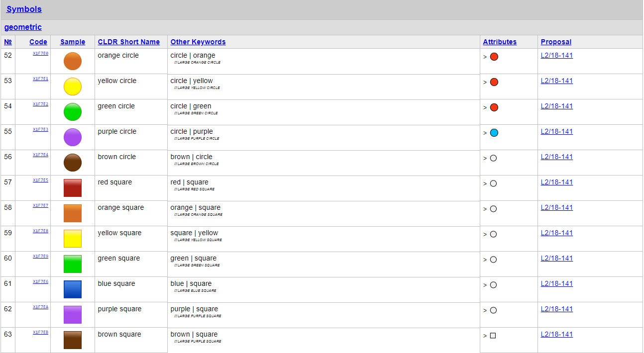
Task: Select the green circle sample emoji
Action: (73, 112)
